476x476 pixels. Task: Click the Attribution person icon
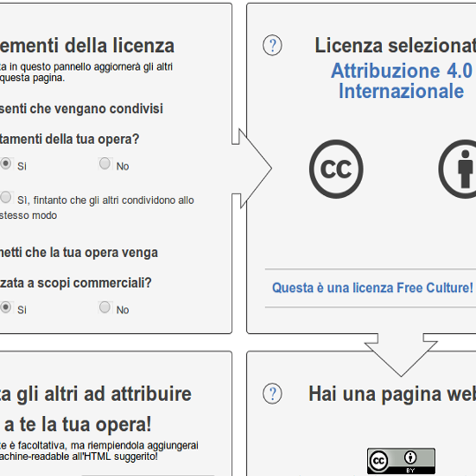click(x=458, y=169)
